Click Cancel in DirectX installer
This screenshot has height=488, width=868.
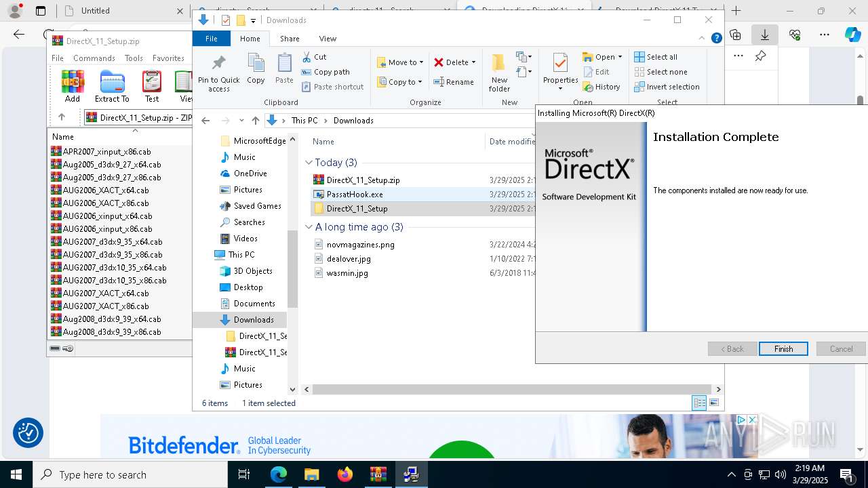tap(841, 349)
